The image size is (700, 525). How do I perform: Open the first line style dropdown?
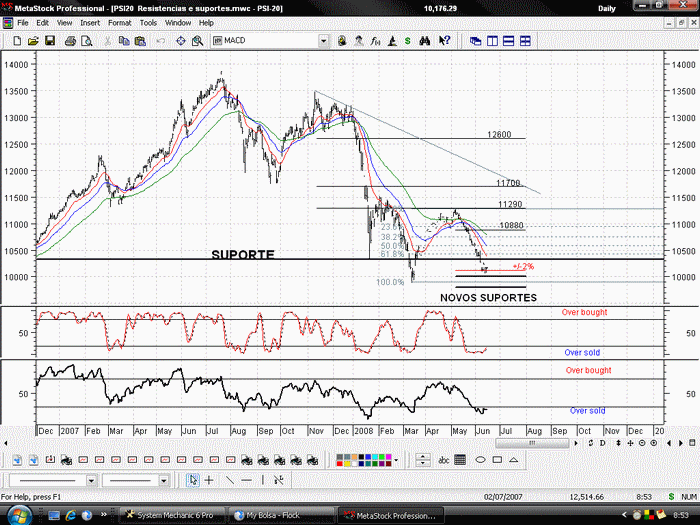coord(91,480)
